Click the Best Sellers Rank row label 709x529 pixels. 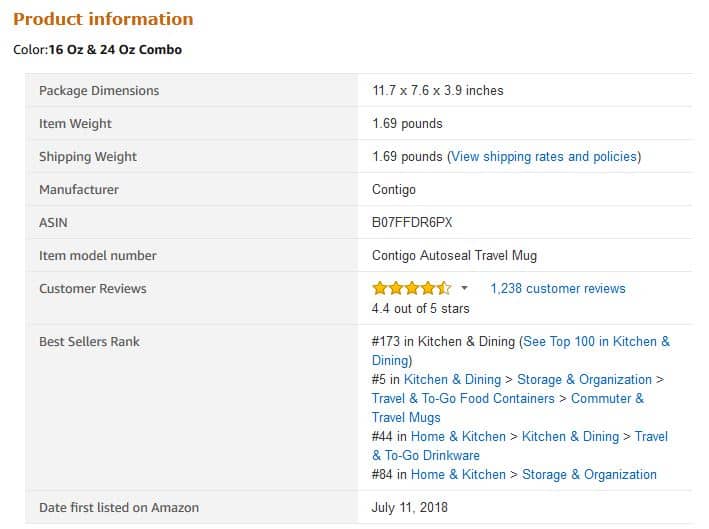tap(89, 341)
